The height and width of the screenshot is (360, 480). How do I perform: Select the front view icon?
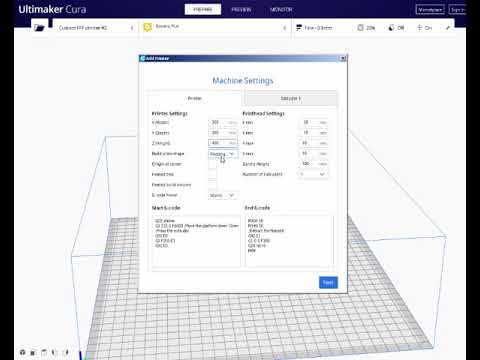coord(33,352)
